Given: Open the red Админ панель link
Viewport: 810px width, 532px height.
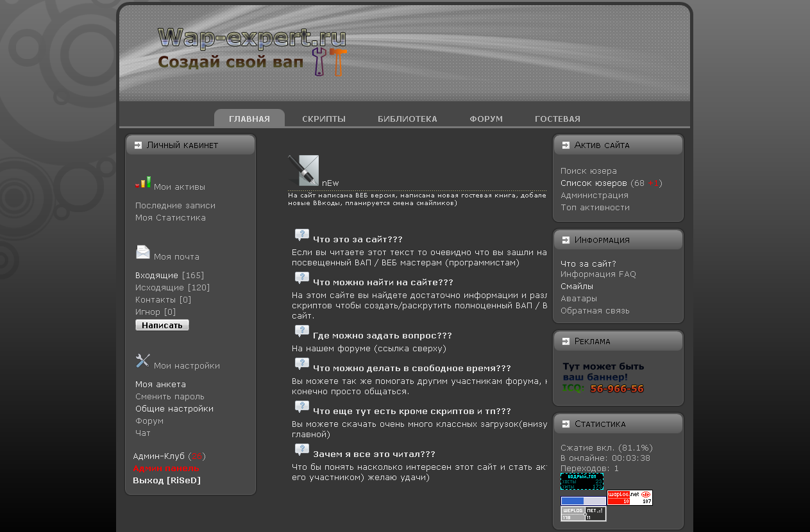Looking at the screenshot, I should coord(166,469).
